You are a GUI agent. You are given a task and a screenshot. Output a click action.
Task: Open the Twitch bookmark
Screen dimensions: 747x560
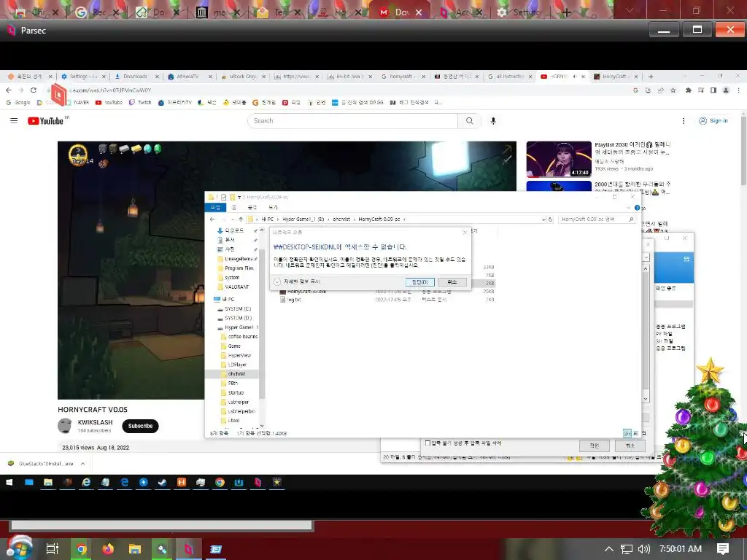[140, 102]
